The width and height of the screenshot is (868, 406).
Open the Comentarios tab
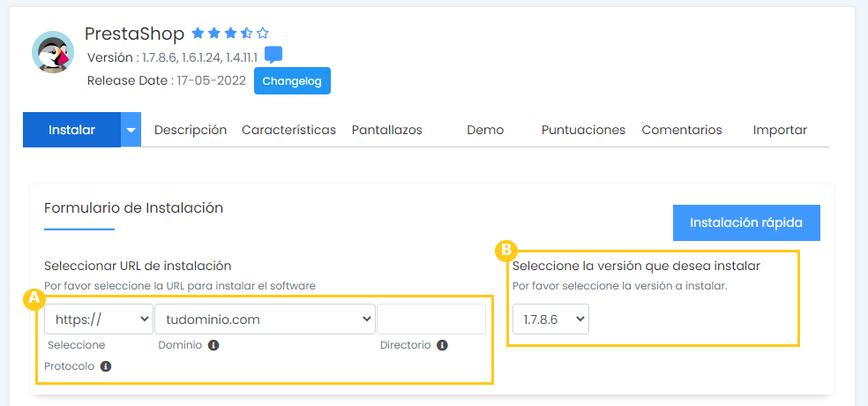coord(682,130)
